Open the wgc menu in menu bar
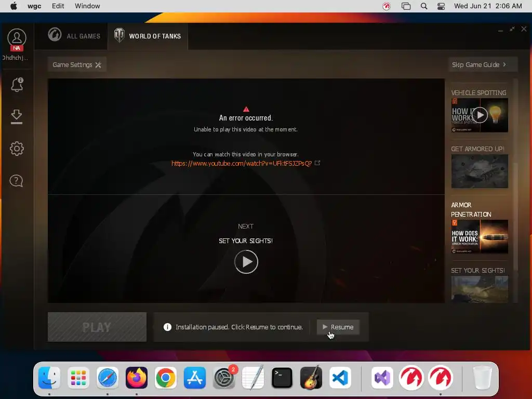 [34, 6]
